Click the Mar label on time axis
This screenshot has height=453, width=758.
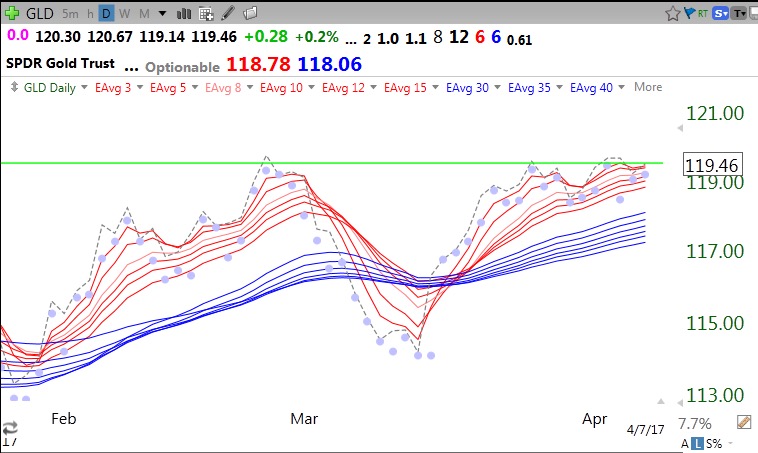tap(304, 419)
